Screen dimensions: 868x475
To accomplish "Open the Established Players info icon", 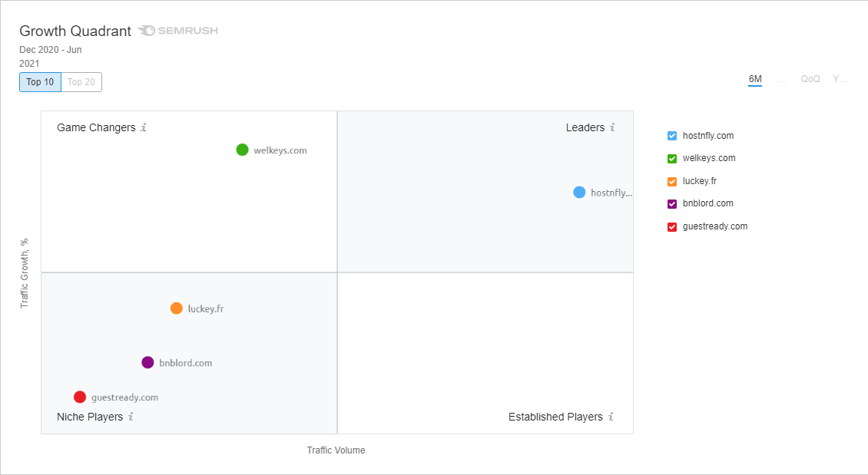I will click(x=611, y=417).
